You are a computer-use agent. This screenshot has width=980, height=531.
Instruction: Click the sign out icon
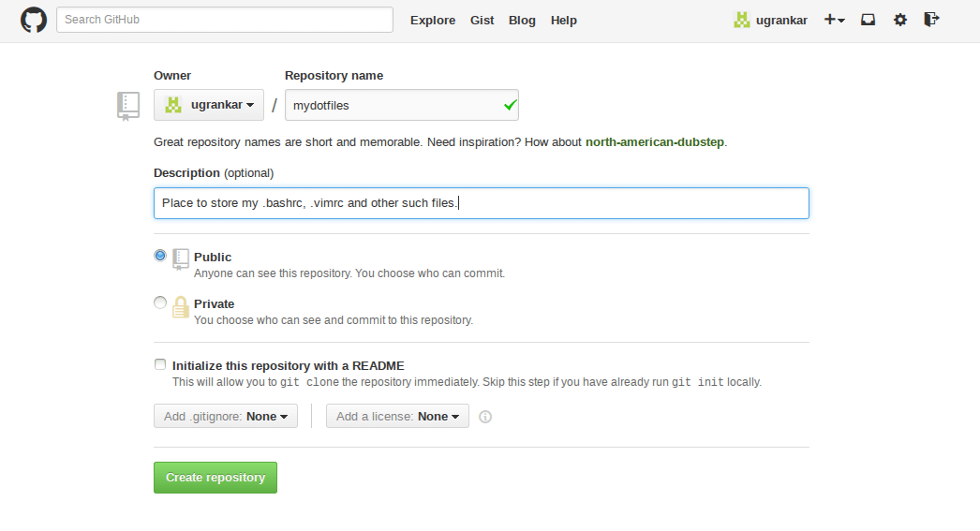click(x=931, y=20)
